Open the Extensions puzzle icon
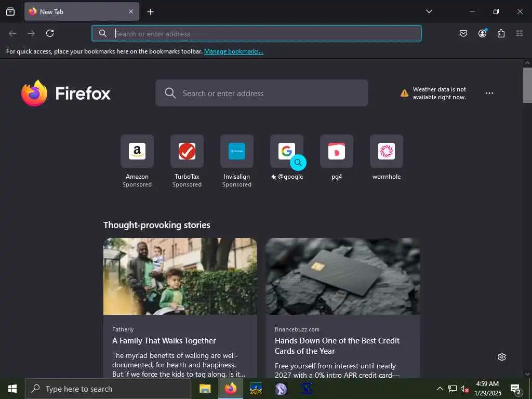Image resolution: width=532 pixels, height=399 pixels. pos(501,33)
